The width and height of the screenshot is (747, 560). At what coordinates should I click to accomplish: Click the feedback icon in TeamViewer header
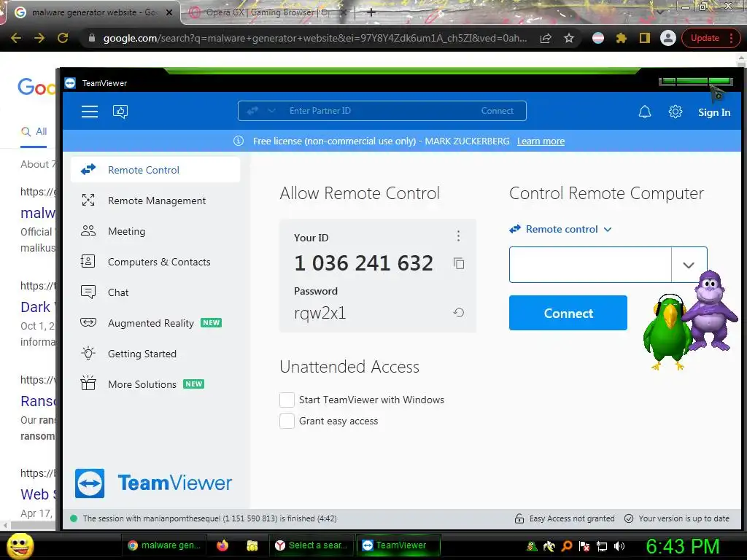click(120, 112)
